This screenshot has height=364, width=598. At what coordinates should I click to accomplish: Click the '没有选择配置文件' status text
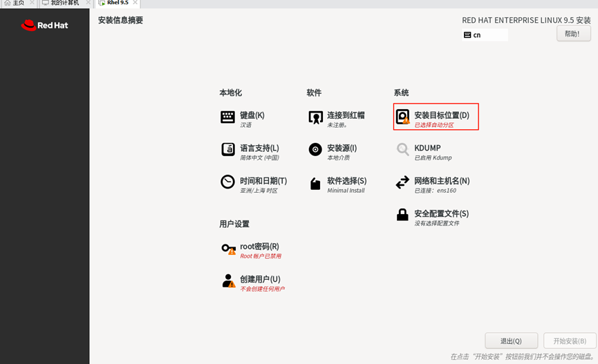tap(437, 223)
